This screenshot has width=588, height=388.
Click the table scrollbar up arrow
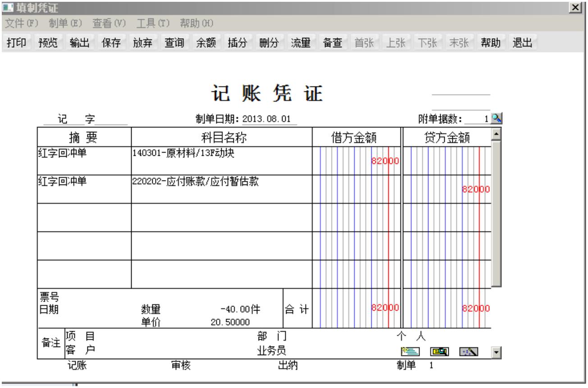496,134
